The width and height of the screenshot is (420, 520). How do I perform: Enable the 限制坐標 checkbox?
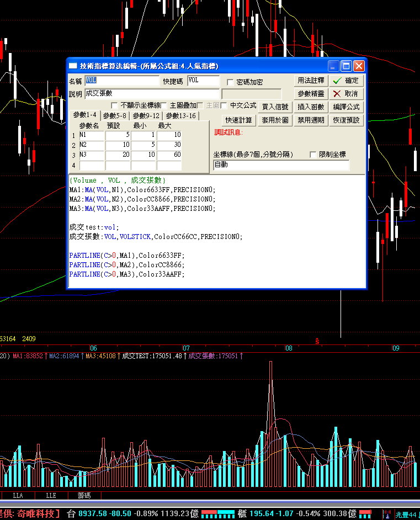coord(313,155)
